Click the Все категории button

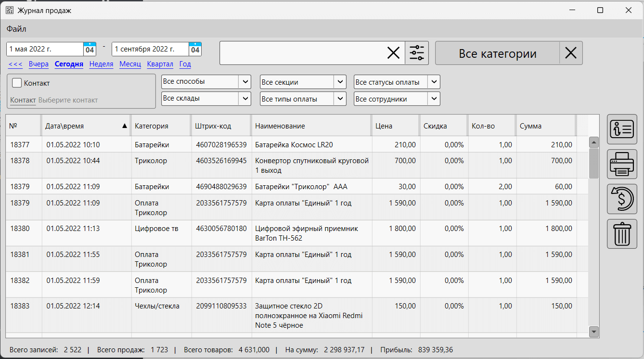click(497, 53)
